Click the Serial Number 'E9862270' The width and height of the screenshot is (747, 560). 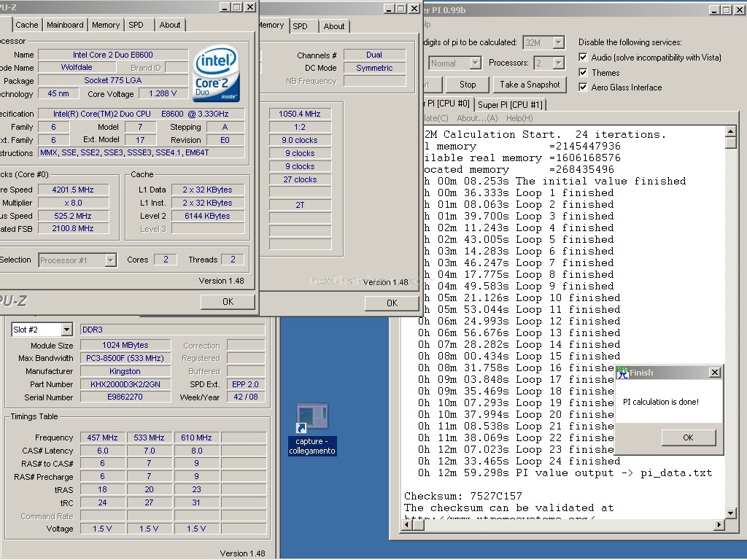tap(125, 397)
